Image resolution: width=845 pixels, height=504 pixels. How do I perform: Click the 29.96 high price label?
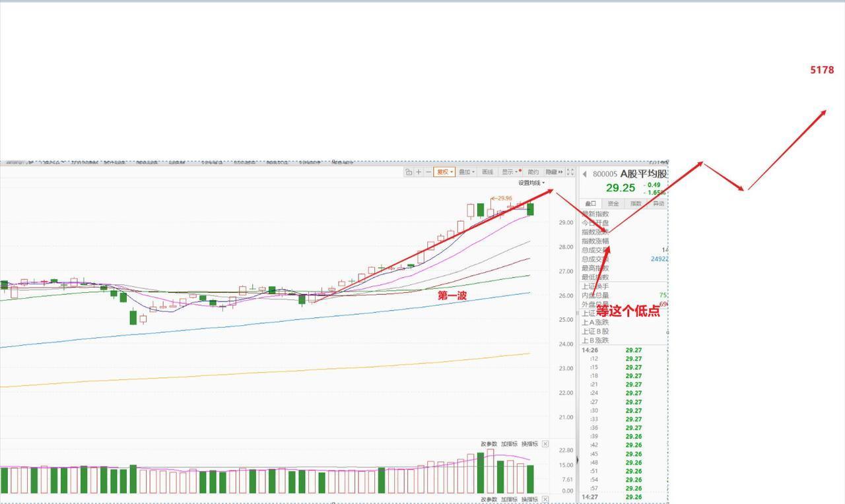click(x=504, y=198)
